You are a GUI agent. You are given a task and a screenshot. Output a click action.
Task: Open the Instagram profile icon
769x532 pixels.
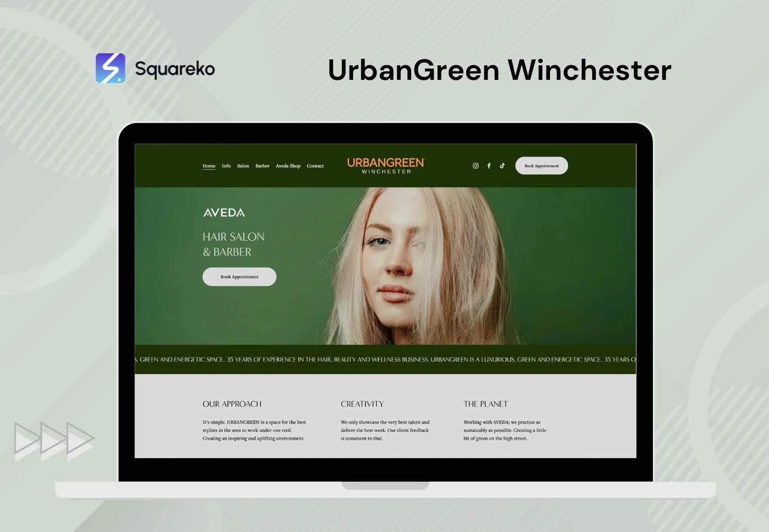click(476, 166)
